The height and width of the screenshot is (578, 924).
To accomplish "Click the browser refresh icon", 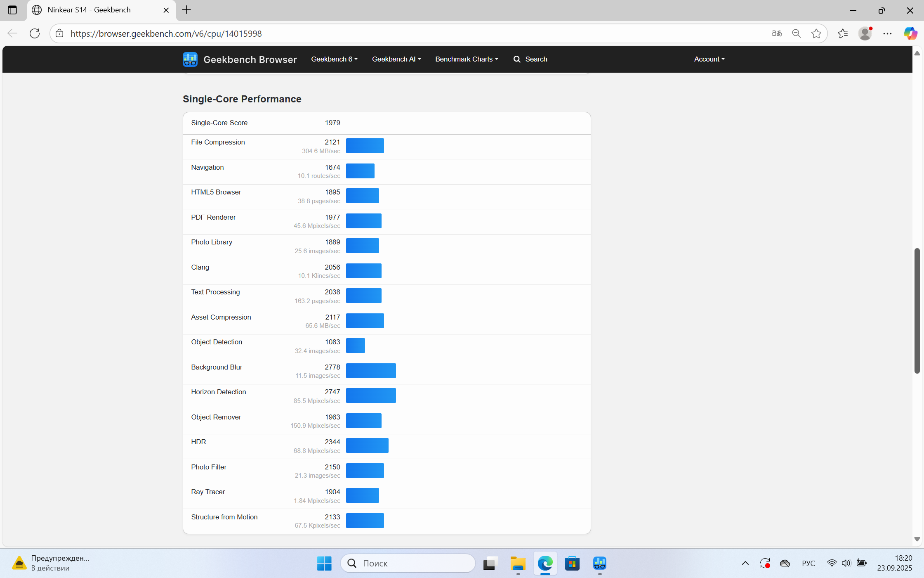I will [x=35, y=33].
